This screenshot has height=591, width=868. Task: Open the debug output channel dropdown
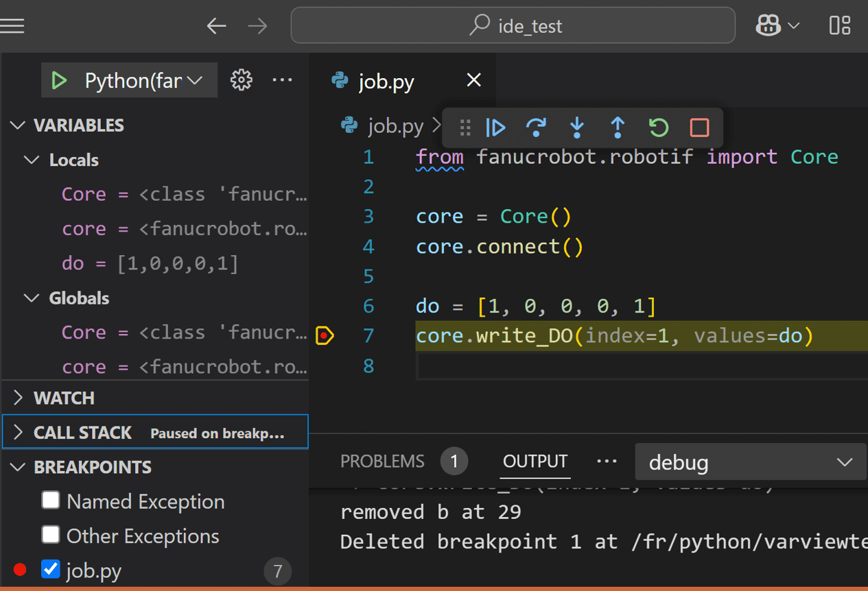(x=749, y=461)
